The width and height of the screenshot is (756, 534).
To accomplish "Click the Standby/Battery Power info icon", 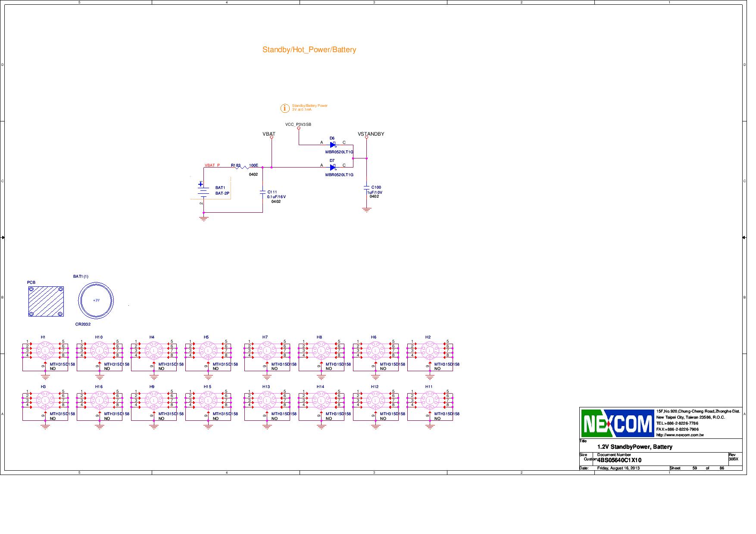I will pyautogui.click(x=284, y=108).
